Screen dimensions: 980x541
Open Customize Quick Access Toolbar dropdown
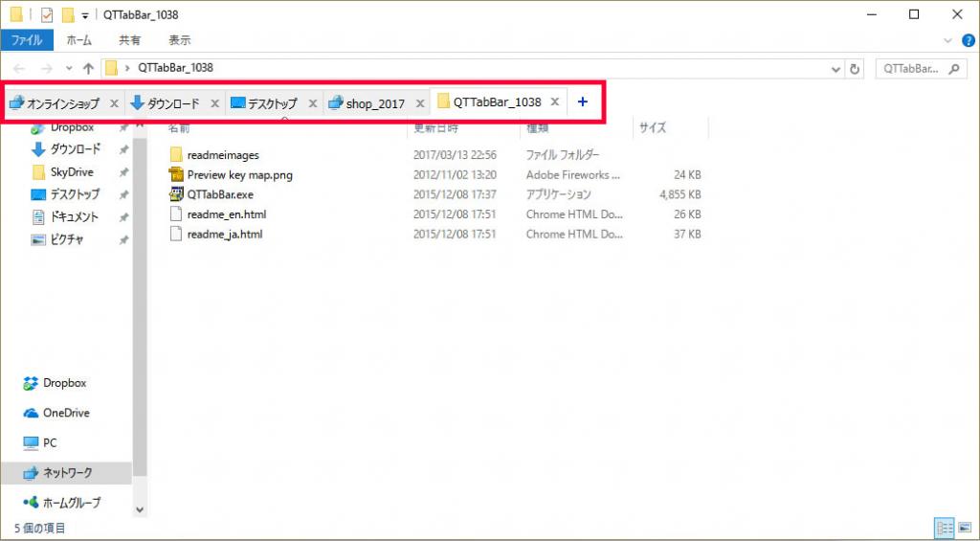coord(85,15)
